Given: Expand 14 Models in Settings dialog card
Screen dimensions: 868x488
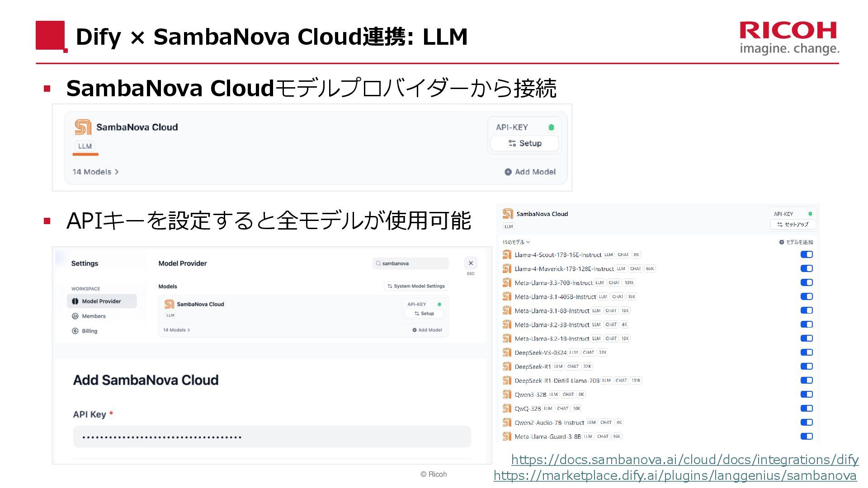Looking at the screenshot, I should tap(176, 330).
